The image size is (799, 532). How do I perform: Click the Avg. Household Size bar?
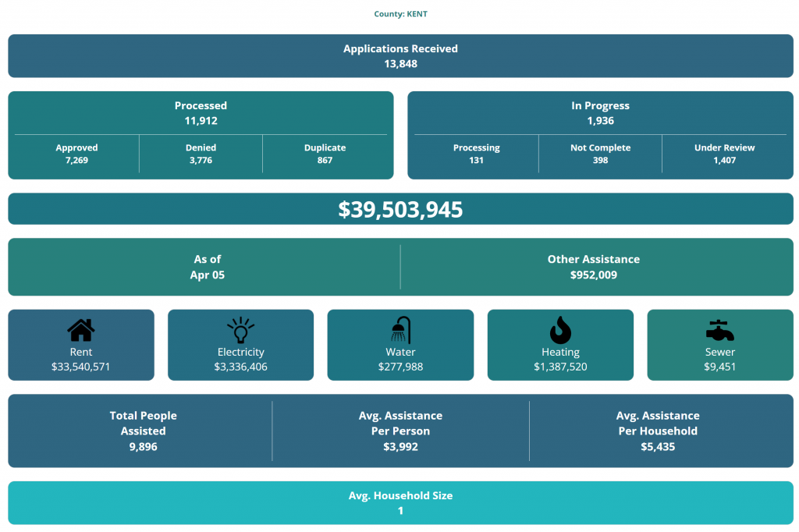click(400, 503)
